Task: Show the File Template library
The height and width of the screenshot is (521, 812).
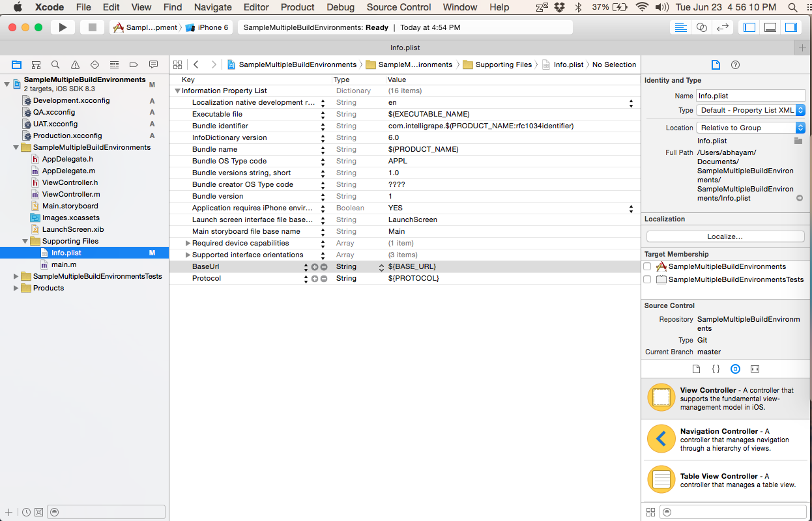Action: pos(696,369)
